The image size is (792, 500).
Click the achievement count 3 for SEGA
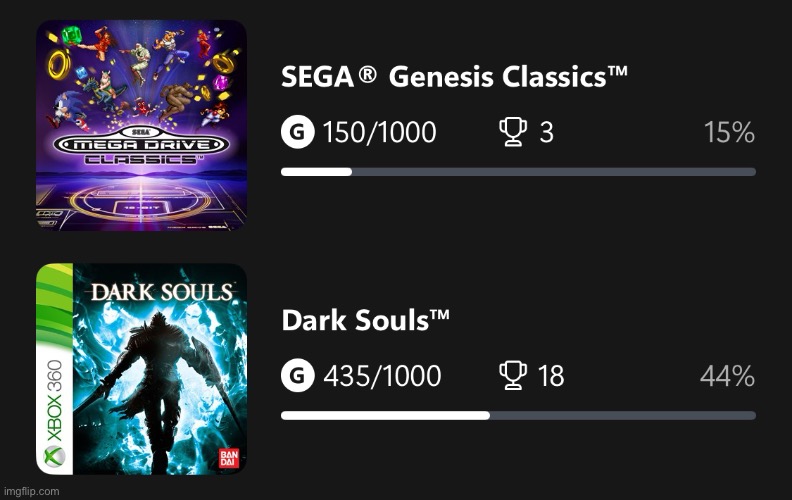[x=546, y=132]
